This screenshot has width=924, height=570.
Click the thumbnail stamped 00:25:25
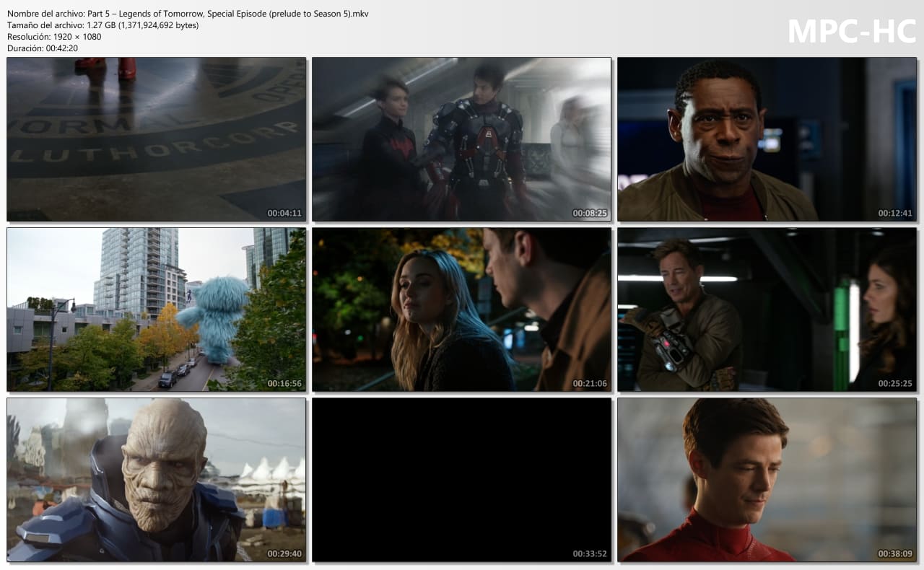tap(767, 310)
